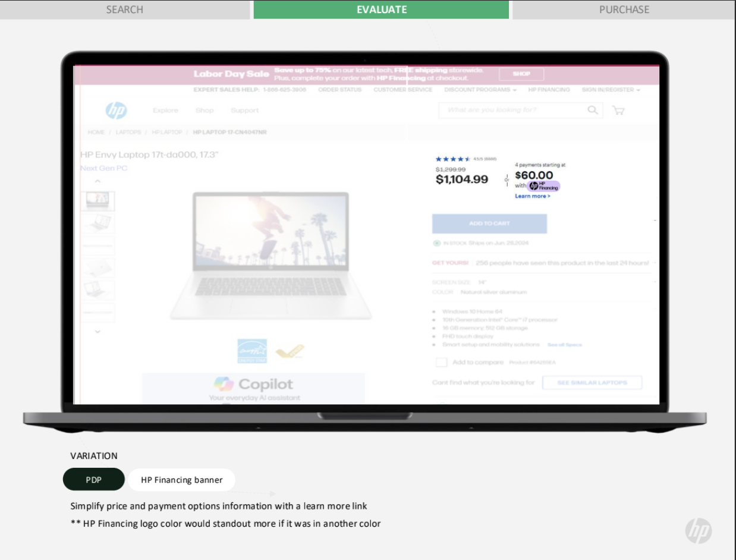Open the Sign In/Register dropdown
Image resolution: width=736 pixels, height=560 pixels.
(611, 90)
